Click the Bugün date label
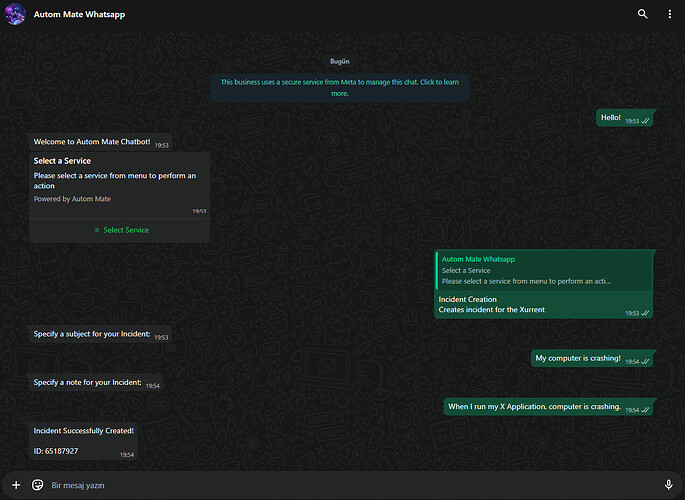685x500 pixels. pyautogui.click(x=339, y=61)
